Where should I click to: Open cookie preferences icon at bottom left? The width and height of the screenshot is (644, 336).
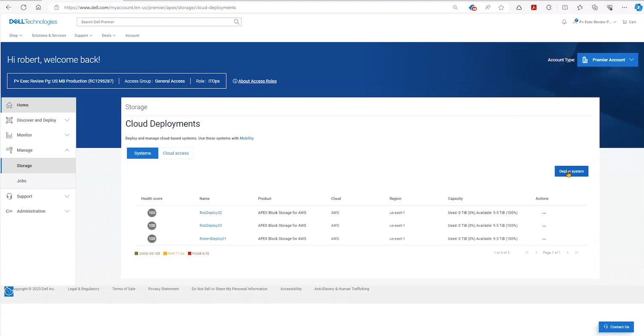point(9,291)
